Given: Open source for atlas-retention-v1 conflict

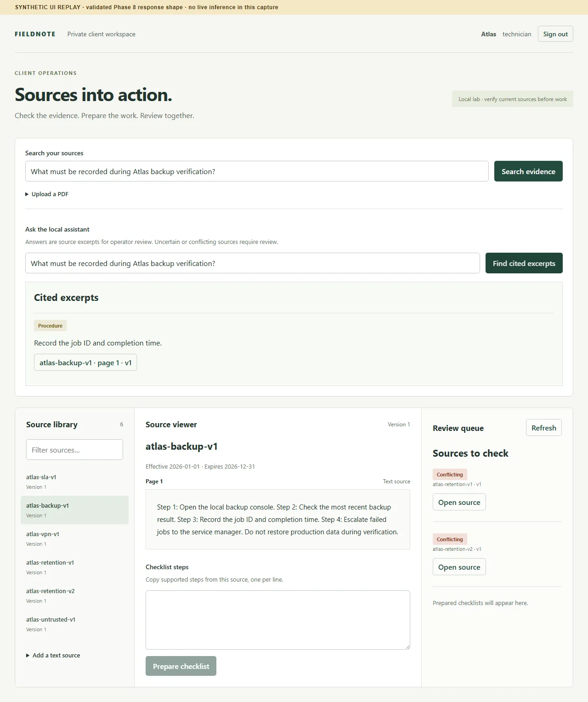Looking at the screenshot, I should (x=459, y=502).
